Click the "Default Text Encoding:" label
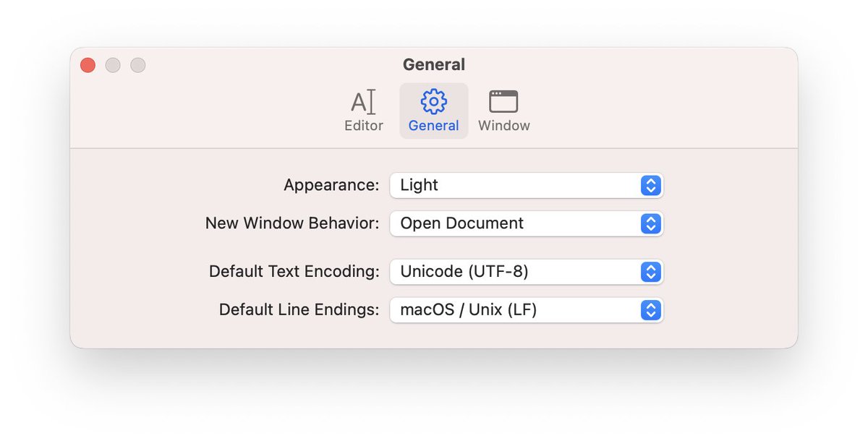This screenshot has height=441, width=868. (294, 272)
